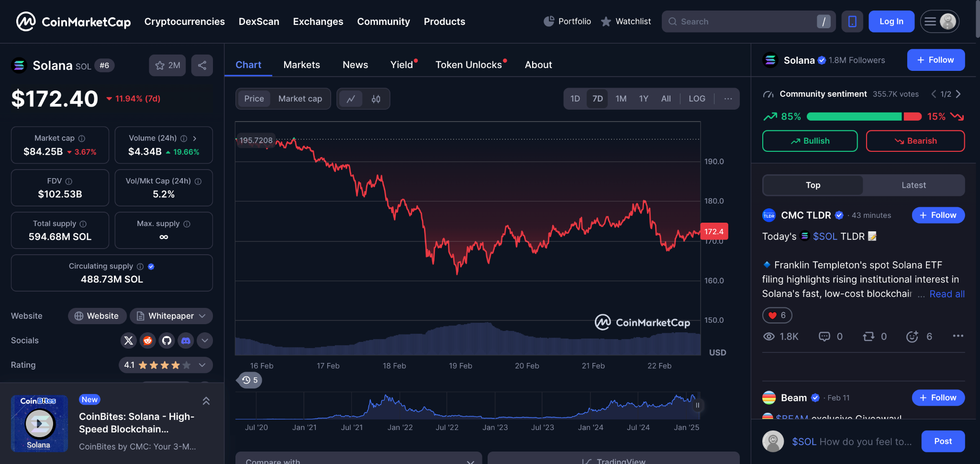Image resolution: width=980 pixels, height=464 pixels.
Task: Open chart more options (three dots)
Action: tap(728, 99)
